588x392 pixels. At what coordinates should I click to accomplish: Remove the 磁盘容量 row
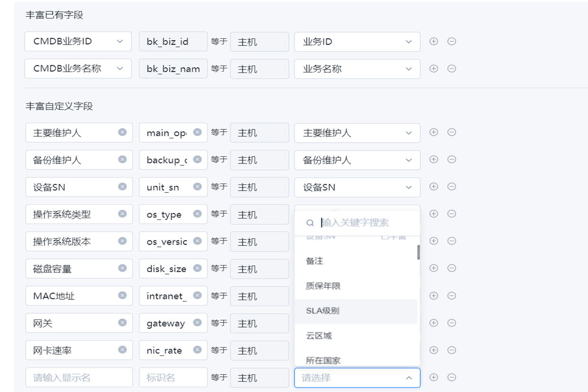451,268
